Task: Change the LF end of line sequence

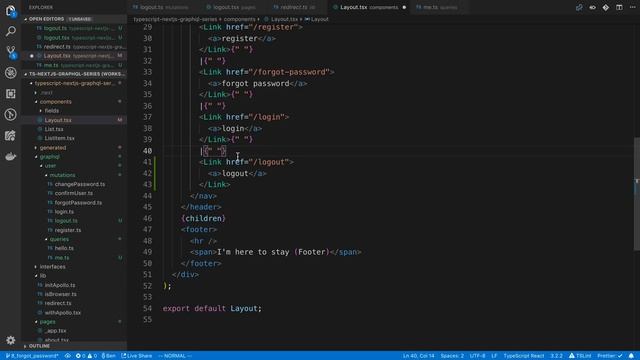Action: click(x=494, y=356)
